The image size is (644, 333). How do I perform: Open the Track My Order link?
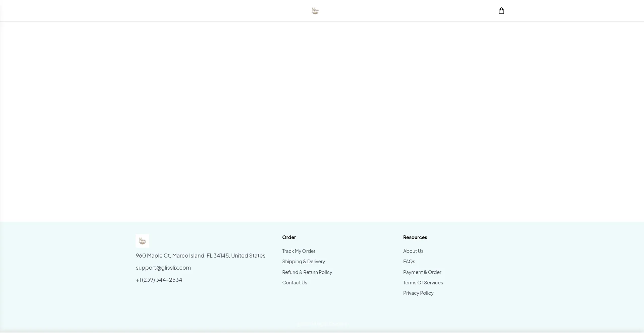tap(299, 251)
